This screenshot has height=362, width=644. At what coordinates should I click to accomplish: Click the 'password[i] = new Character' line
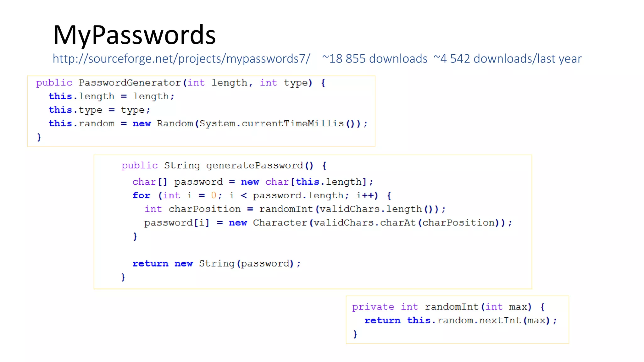point(328,223)
